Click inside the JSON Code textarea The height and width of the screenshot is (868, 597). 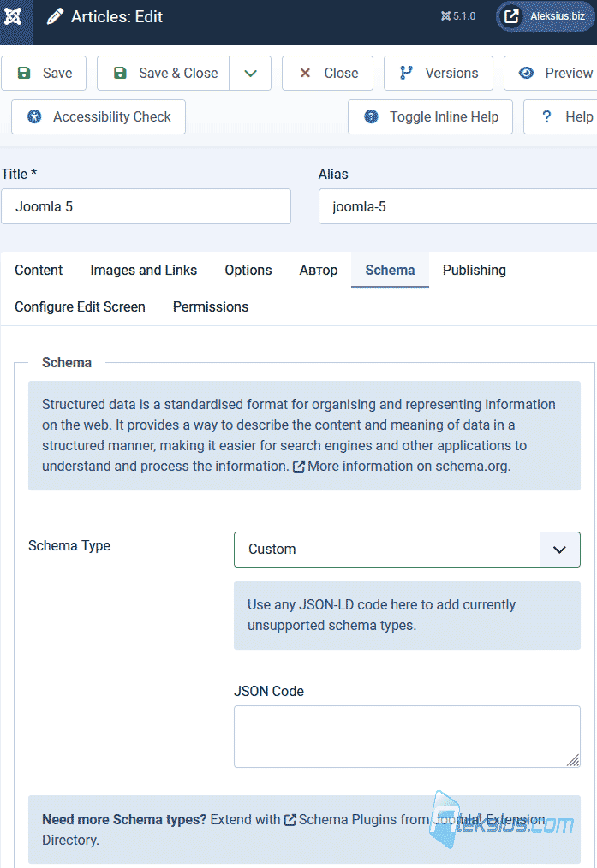coord(407,736)
